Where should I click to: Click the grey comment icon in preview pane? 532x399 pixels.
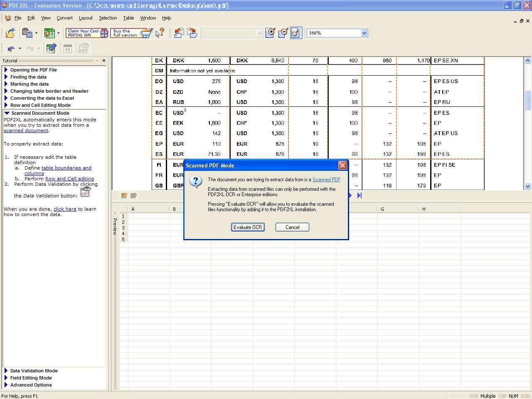point(133,195)
